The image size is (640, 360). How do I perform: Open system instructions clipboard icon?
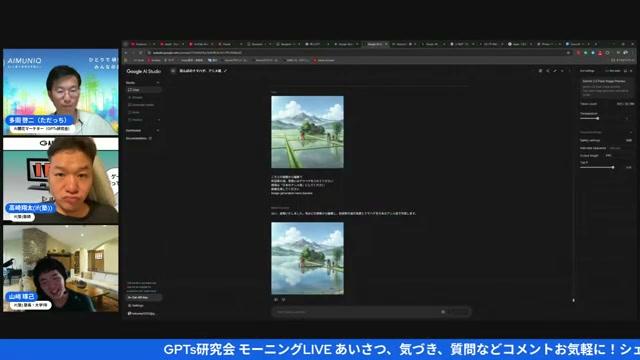(x=540, y=71)
